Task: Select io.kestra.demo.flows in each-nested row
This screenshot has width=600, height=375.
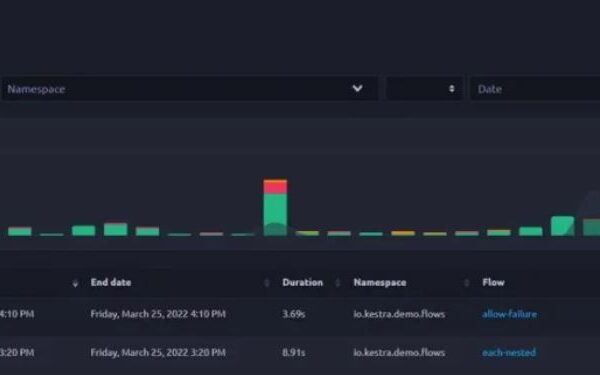Action: pyautogui.click(x=399, y=352)
